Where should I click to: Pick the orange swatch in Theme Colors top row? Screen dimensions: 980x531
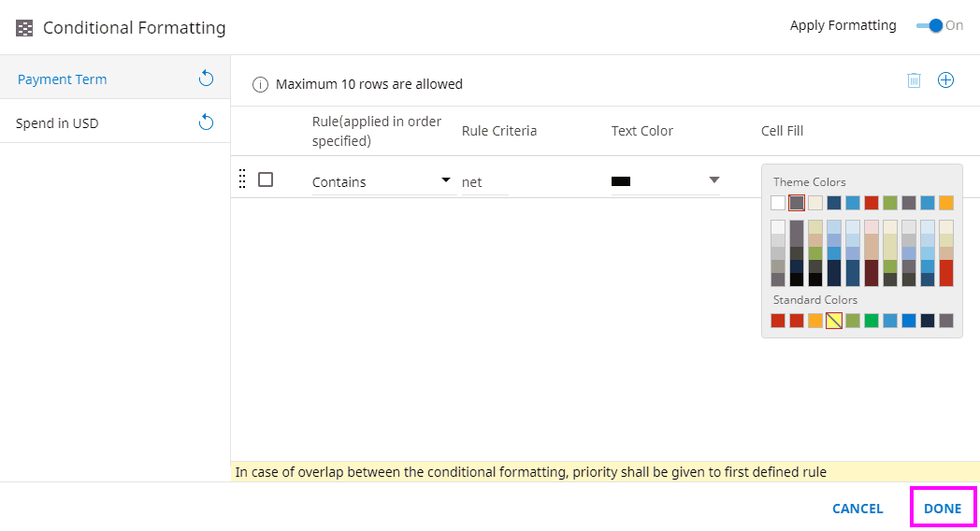946,203
